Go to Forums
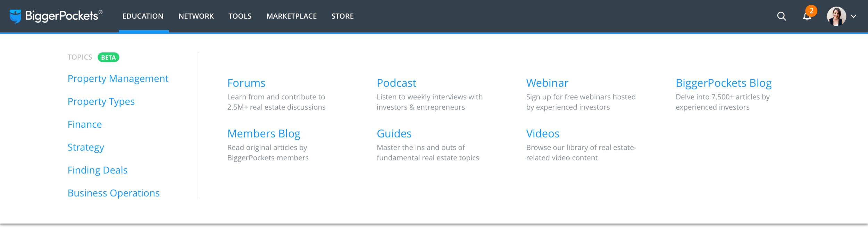The height and width of the screenshot is (241, 868). tap(246, 83)
